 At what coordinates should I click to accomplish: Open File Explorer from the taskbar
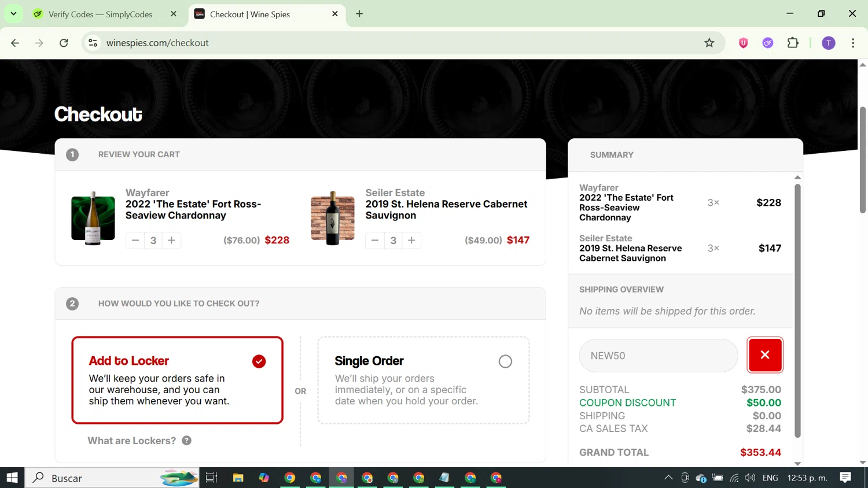238,478
